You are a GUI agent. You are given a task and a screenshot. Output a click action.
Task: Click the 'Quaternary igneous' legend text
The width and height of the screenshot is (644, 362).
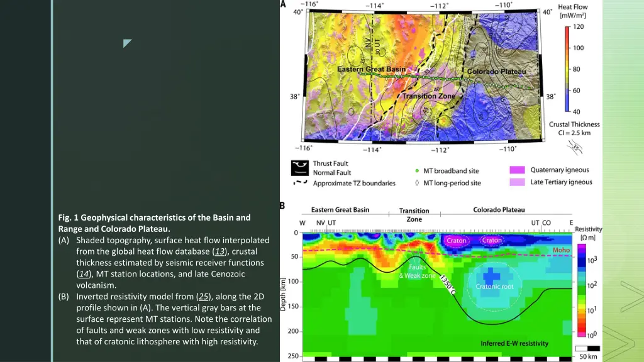560,170
